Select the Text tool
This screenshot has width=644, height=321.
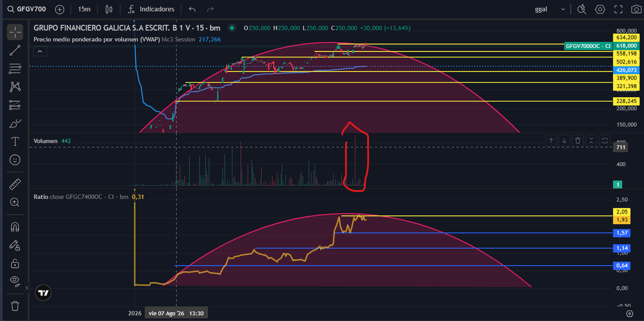[15, 142]
